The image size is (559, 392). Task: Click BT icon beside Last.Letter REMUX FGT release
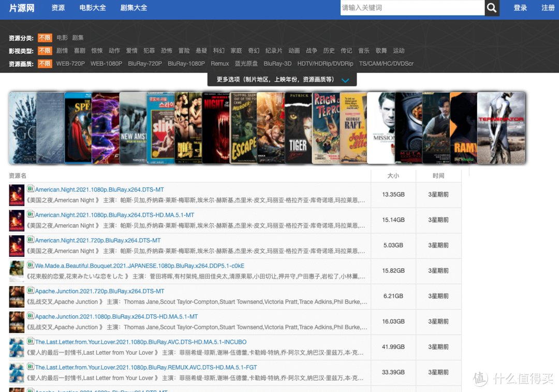(x=31, y=366)
